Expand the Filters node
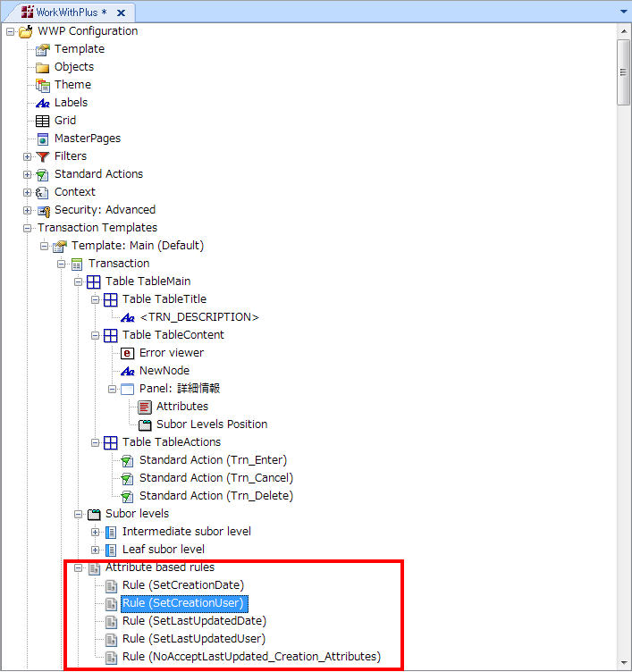This screenshot has height=672, width=632. (x=27, y=157)
